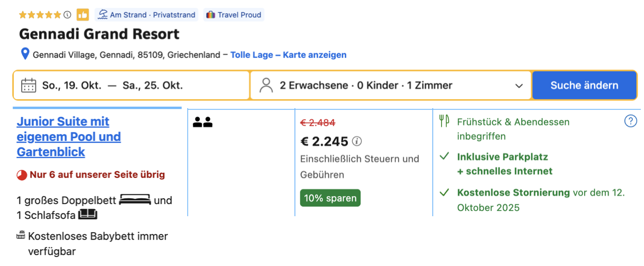Screen dimensions: 644x266
Task: Click the two-person occupancy icon
Action: (202, 122)
